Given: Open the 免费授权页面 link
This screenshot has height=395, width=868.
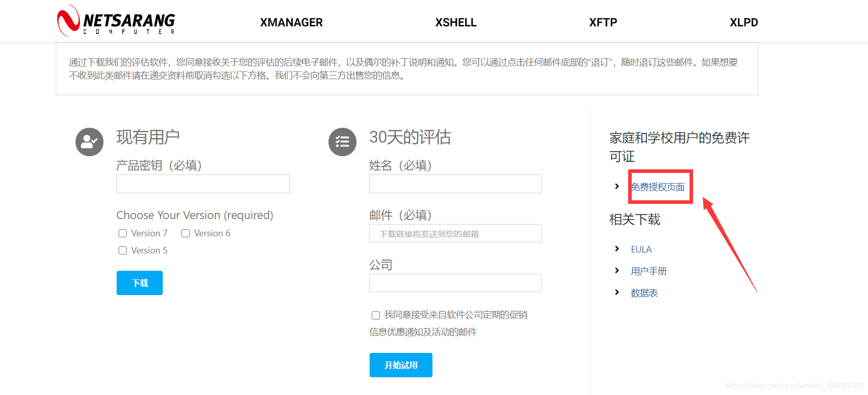Looking at the screenshot, I should pyautogui.click(x=658, y=187).
